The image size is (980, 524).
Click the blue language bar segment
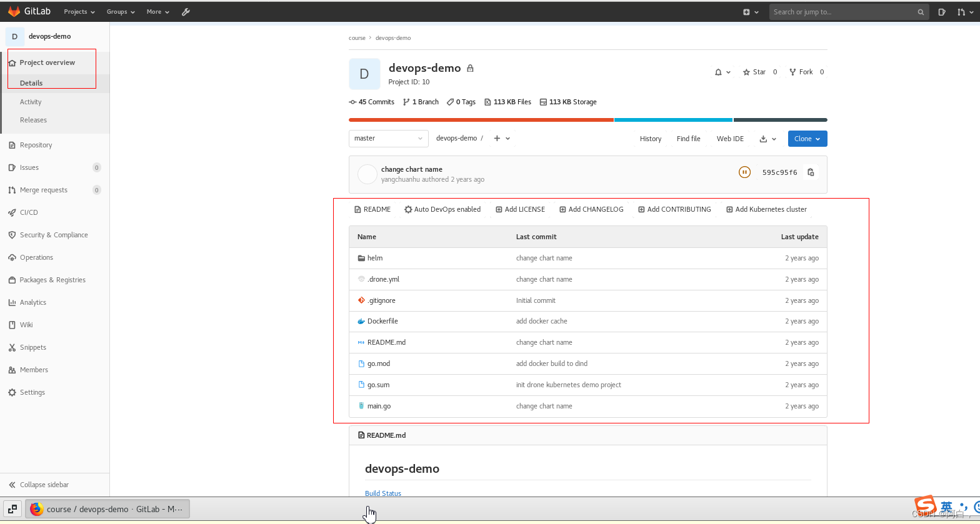click(x=673, y=120)
